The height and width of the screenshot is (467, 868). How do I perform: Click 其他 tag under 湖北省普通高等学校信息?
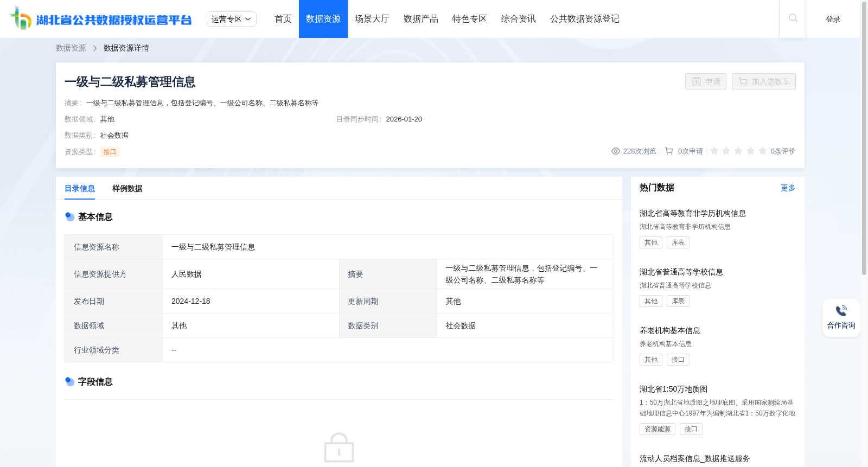pos(651,301)
